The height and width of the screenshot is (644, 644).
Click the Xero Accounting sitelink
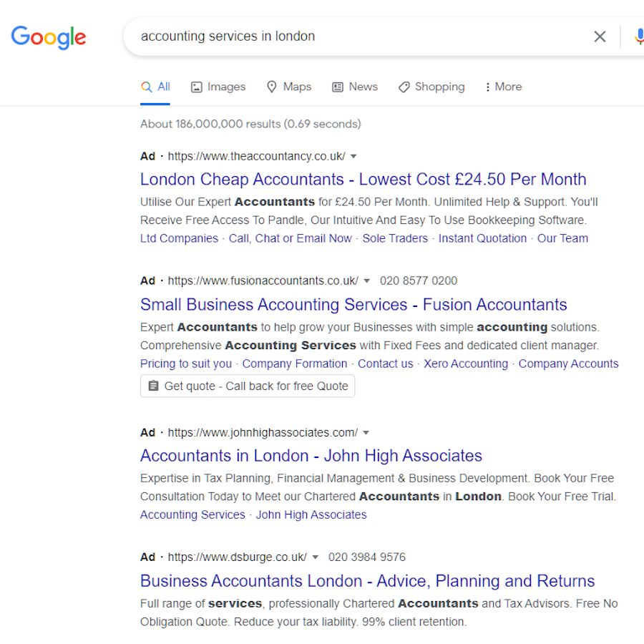465,364
